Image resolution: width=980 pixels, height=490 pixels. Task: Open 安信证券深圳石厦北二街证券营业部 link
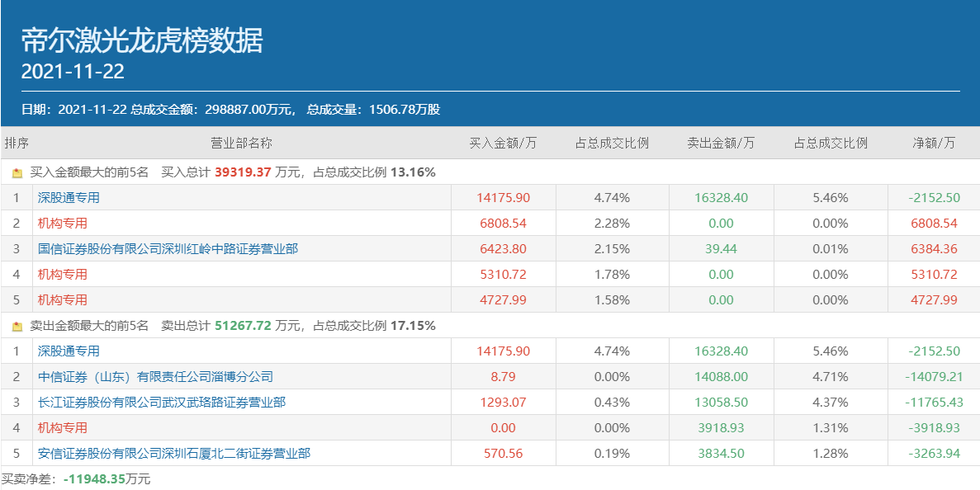point(173,454)
